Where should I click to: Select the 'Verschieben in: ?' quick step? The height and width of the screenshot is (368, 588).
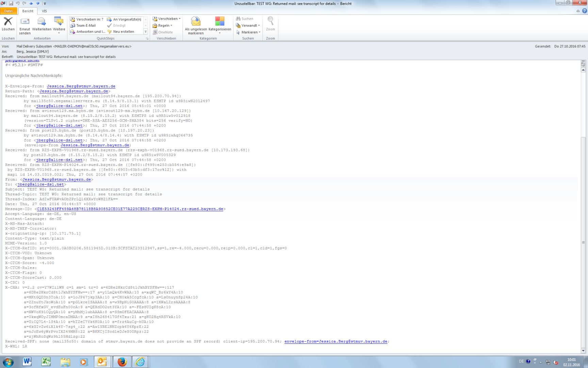click(x=87, y=19)
